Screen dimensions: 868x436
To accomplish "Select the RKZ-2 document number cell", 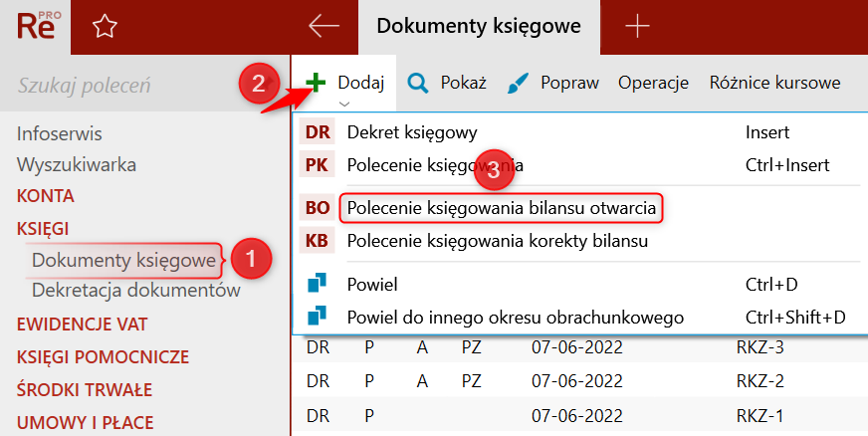I will pyautogui.click(x=760, y=381).
